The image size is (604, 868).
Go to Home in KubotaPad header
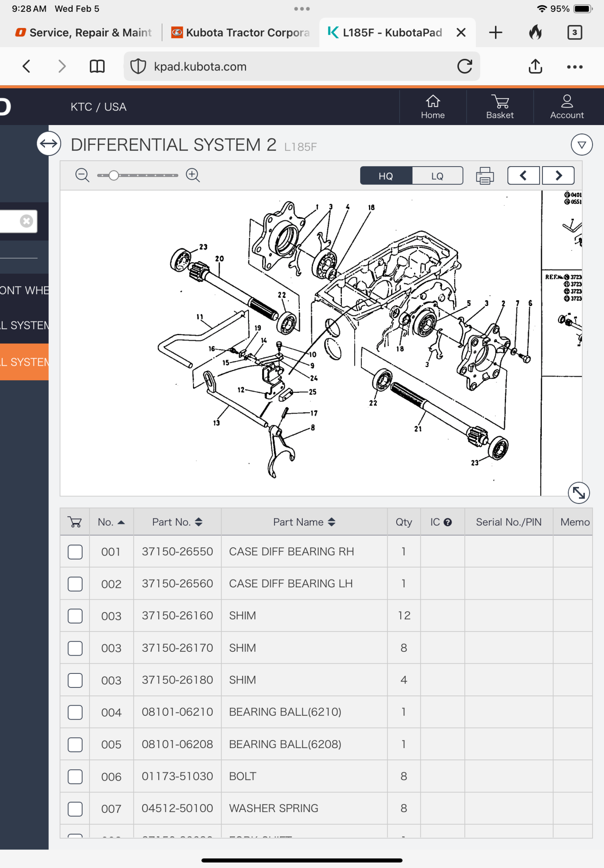click(433, 107)
